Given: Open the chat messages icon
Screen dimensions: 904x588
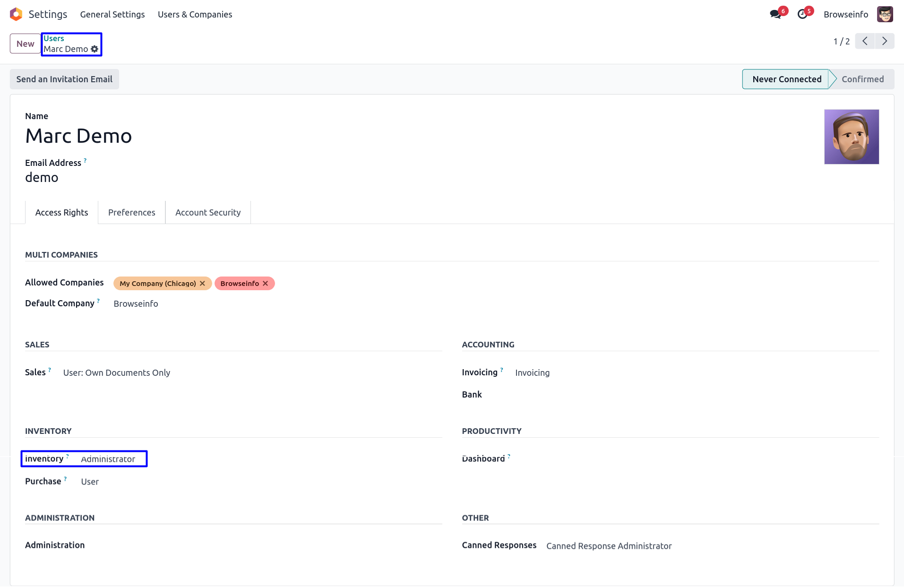Looking at the screenshot, I should click(775, 14).
